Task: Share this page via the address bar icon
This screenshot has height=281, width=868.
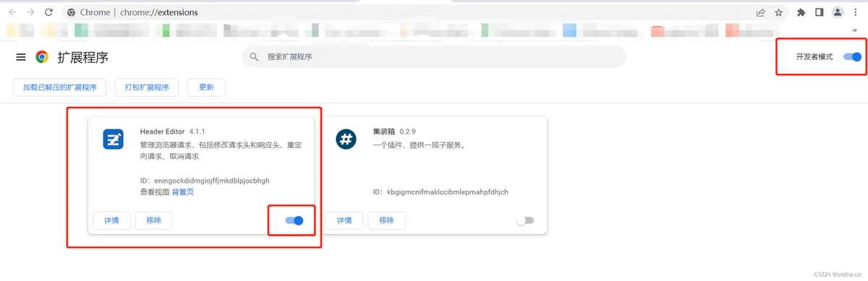Action: point(761,12)
